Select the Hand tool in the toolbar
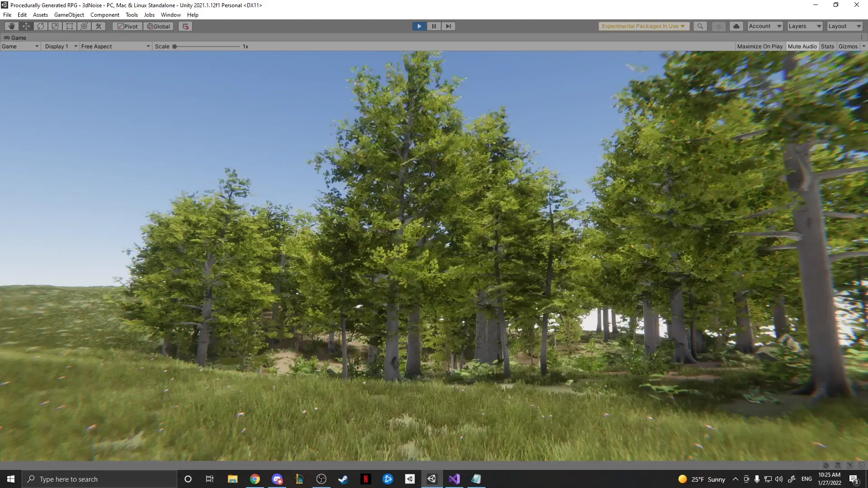The image size is (868, 488). click(11, 26)
